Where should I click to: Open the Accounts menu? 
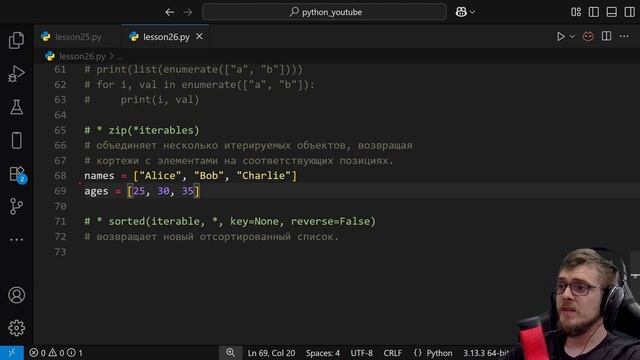point(16,295)
